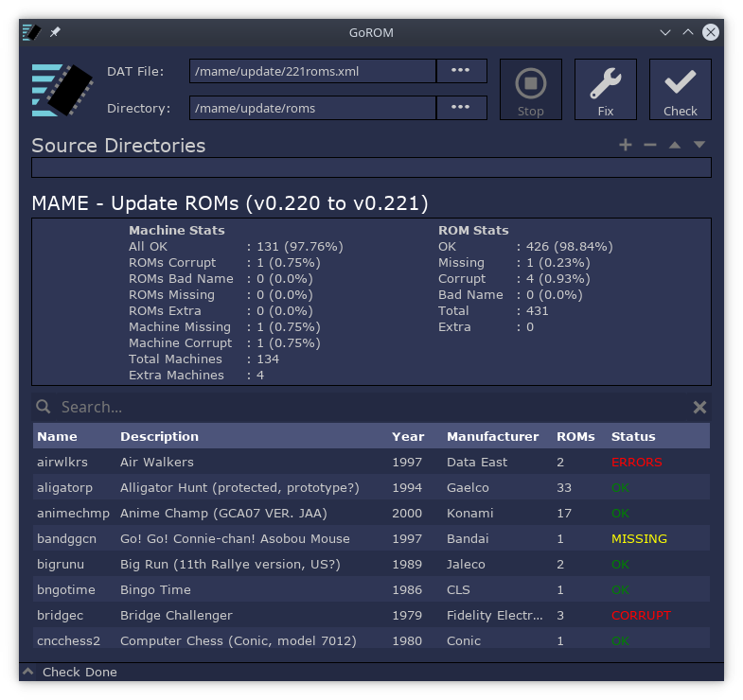Sort list by Manufacturer column header
The width and height of the screenshot is (743, 700).
point(492,436)
